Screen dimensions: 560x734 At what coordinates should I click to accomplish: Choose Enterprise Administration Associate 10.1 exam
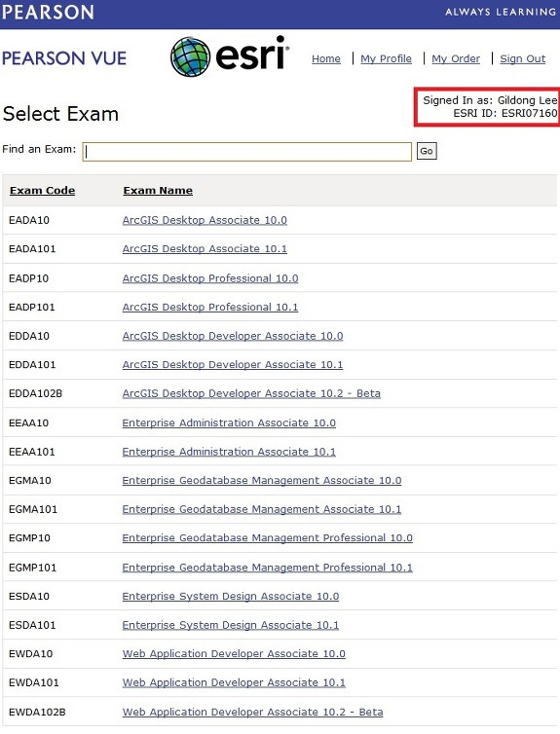pyautogui.click(x=229, y=452)
